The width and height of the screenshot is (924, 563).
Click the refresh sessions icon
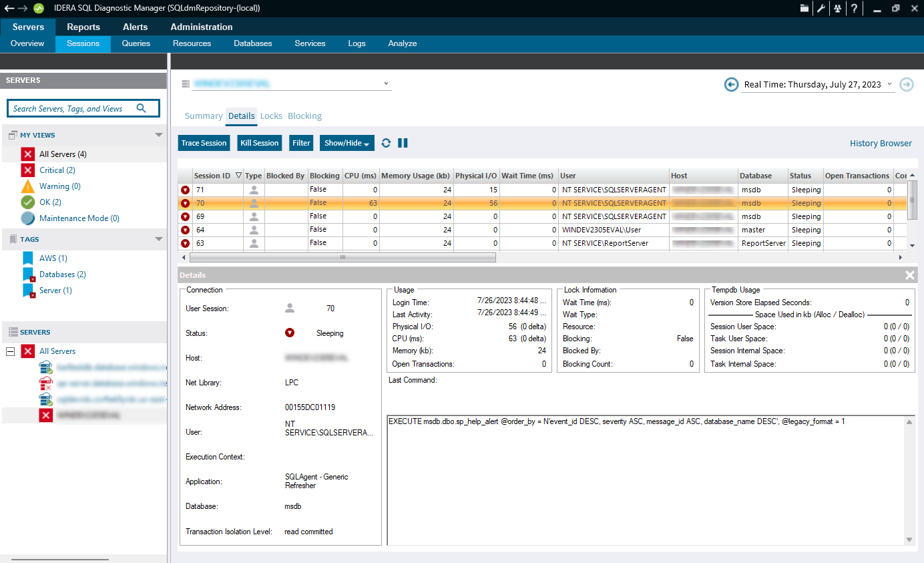pos(386,143)
